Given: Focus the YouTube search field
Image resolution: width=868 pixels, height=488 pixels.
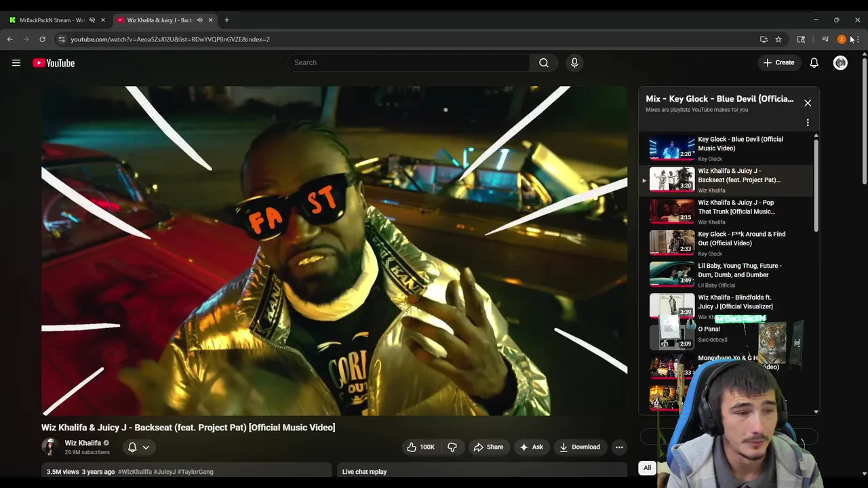Looking at the screenshot, I should pyautogui.click(x=408, y=62).
